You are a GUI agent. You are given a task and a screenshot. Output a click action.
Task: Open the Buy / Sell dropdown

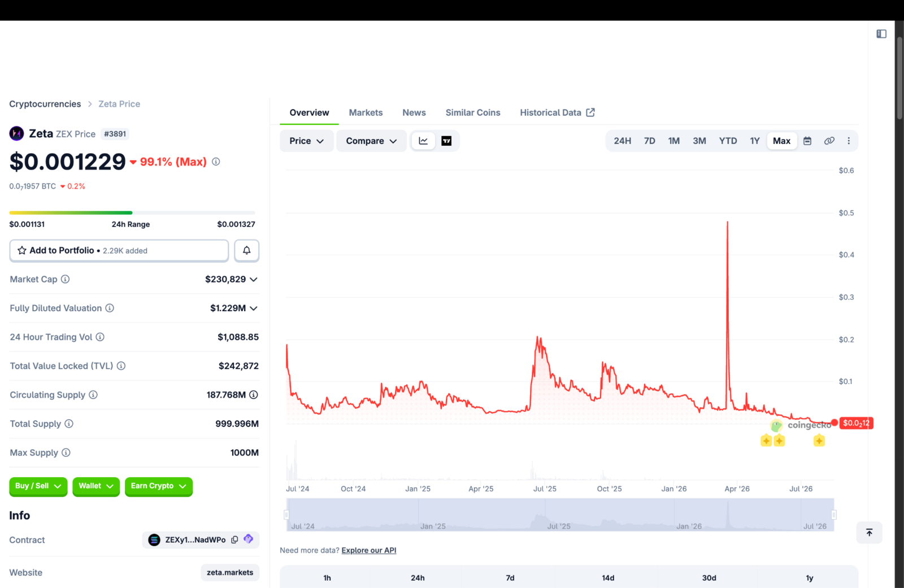pos(38,486)
